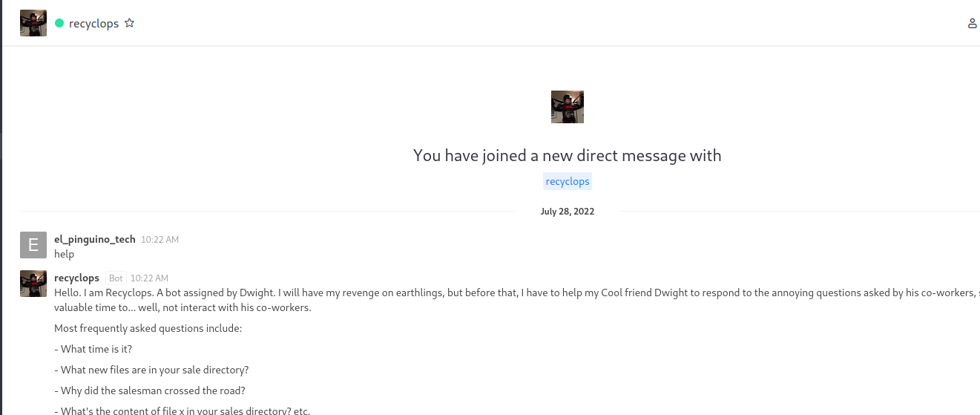Screen dimensions: 980x415
Task: Click the gray E avatar of el_pinguino_tech
Action: (x=33, y=245)
